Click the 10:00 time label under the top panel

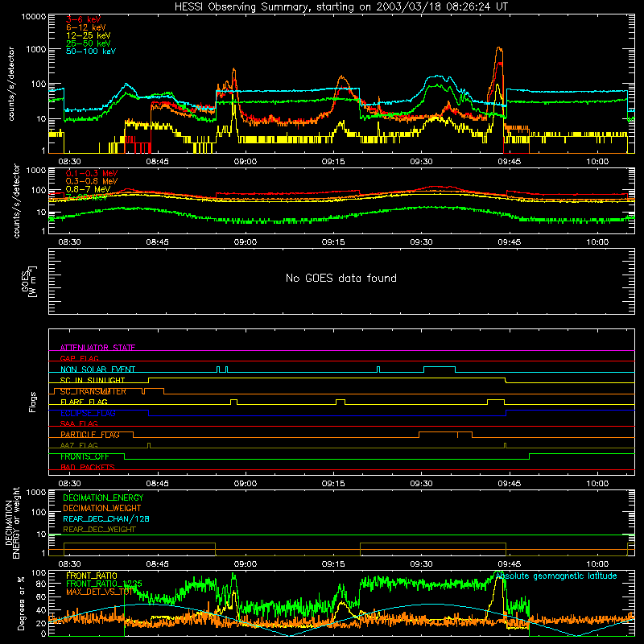(x=597, y=162)
